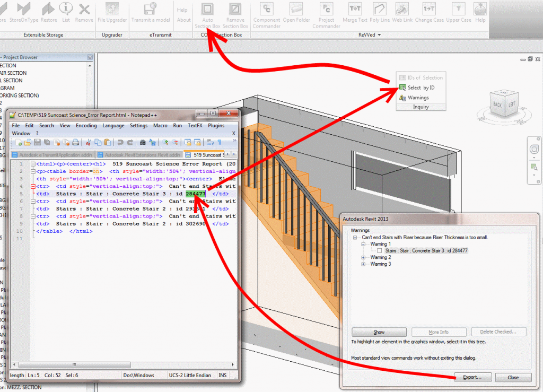Open the Macro menu in Notepad++
Viewport: 543px width, 392px height.
click(x=160, y=126)
